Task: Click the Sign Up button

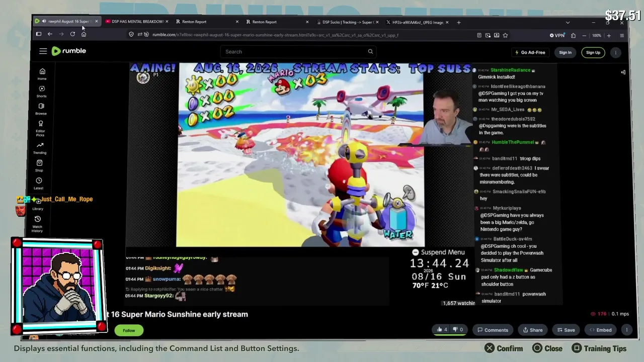Action: click(x=593, y=52)
